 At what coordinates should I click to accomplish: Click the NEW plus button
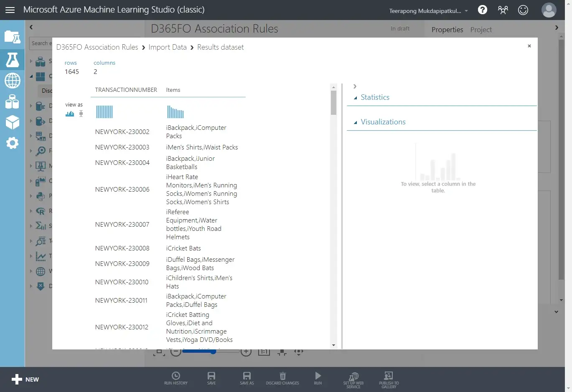coord(25,379)
